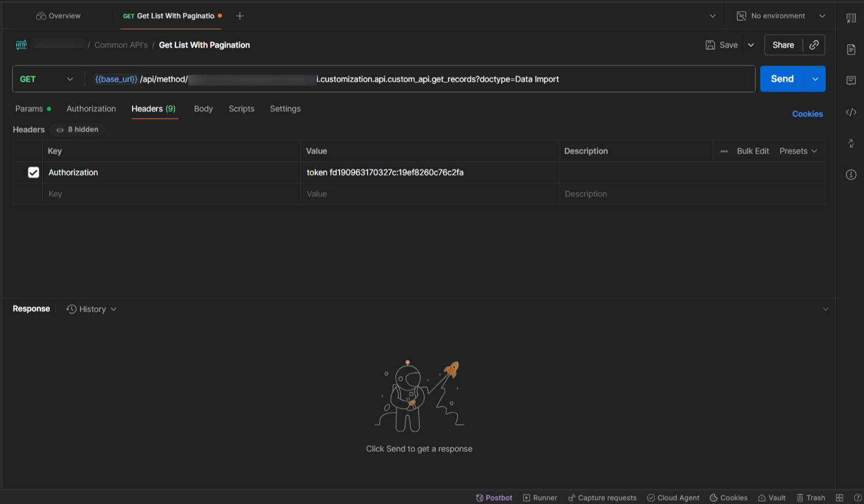This screenshot has height=504, width=864.
Task: Open the documentation icon in right sidebar
Action: click(x=851, y=49)
